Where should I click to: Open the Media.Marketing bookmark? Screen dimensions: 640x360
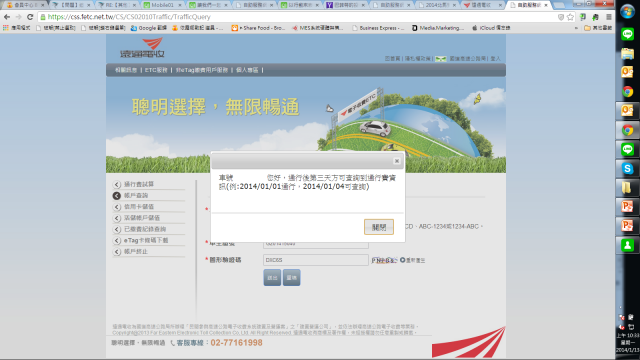pos(438,28)
